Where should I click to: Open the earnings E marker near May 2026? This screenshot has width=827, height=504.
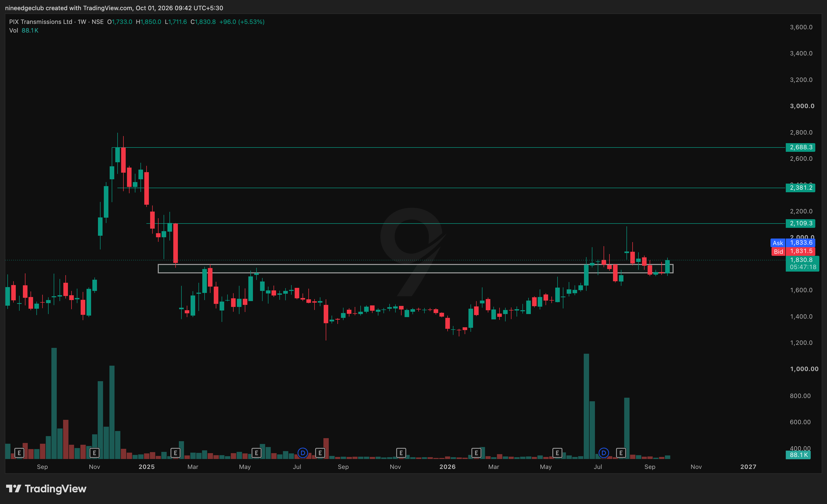click(x=557, y=453)
